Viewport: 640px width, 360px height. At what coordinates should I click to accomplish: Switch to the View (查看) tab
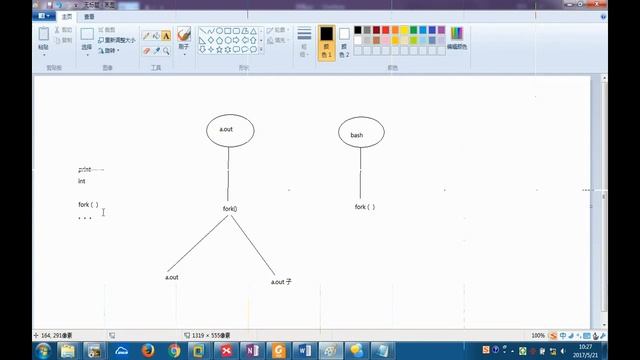click(89, 17)
